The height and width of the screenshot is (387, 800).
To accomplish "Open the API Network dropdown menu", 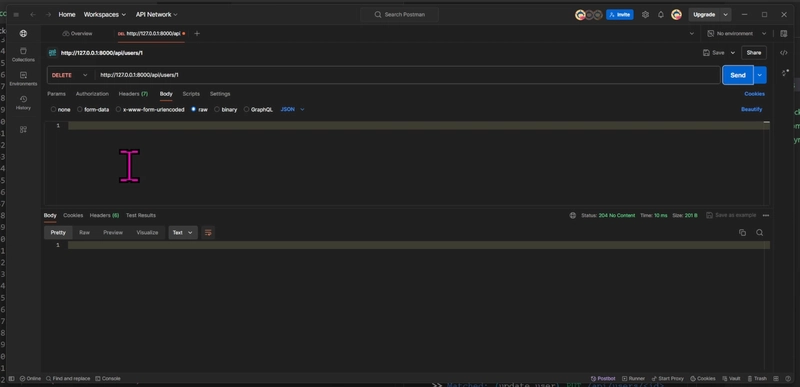I will [157, 15].
